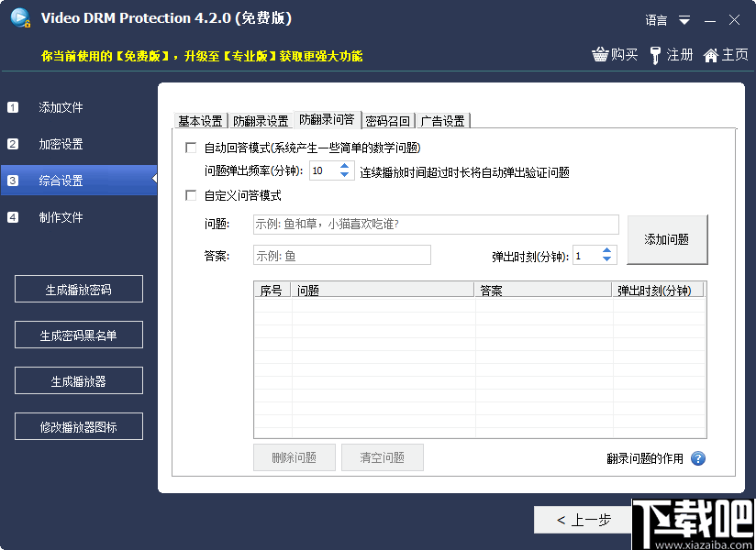Image resolution: width=756 pixels, height=550 pixels.
Task: Click the help icon beside 翻录问题的作用
Action: [699, 459]
